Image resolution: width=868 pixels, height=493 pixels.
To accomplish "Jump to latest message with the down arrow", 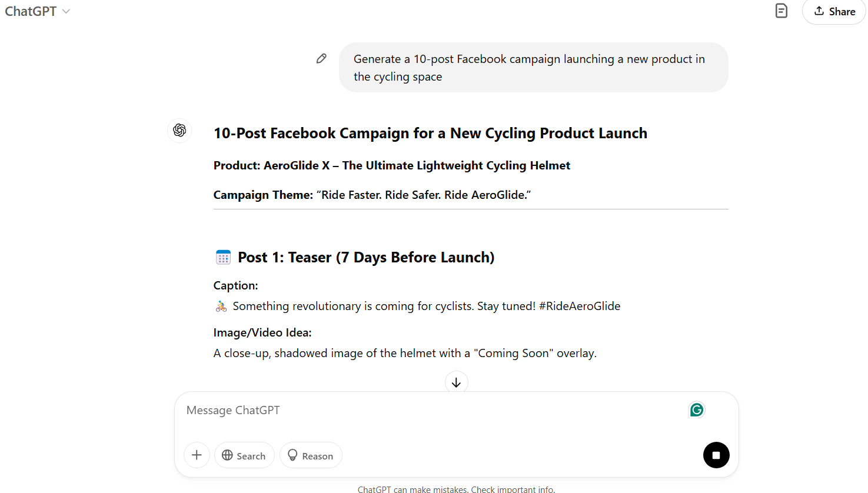I will [x=456, y=382].
